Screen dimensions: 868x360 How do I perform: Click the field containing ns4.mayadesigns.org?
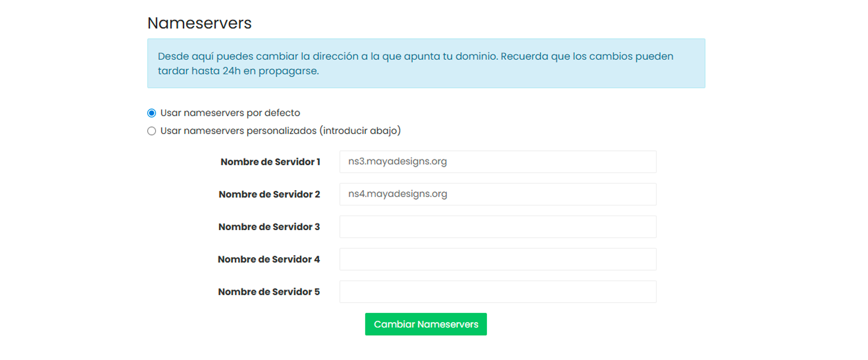pyautogui.click(x=497, y=194)
